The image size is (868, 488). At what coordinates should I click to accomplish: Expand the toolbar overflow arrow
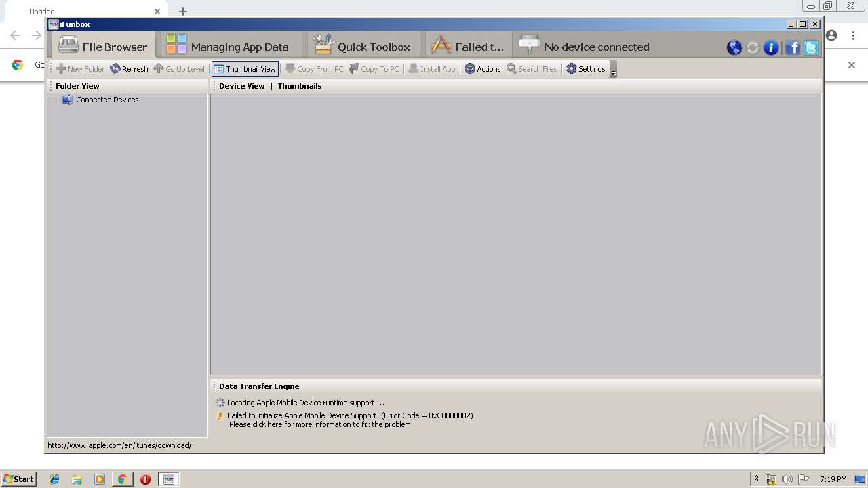click(613, 70)
